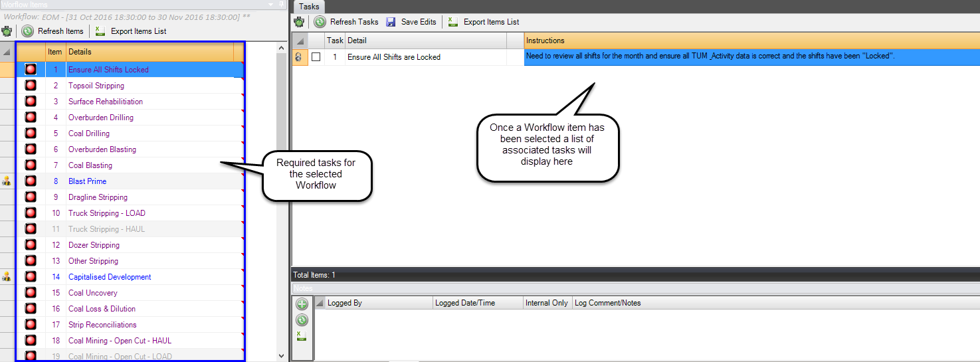Select the Topsoil Stripping workflow item

pyautogui.click(x=96, y=86)
